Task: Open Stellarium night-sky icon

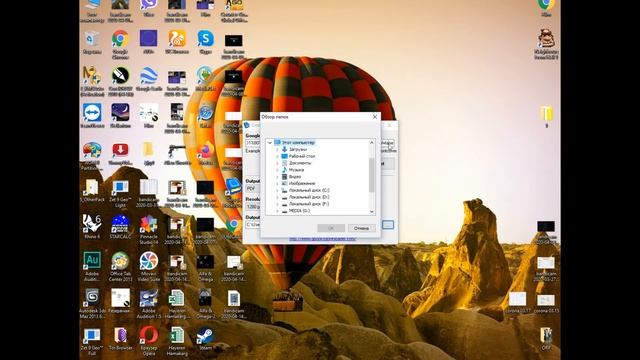Action: [120, 116]
